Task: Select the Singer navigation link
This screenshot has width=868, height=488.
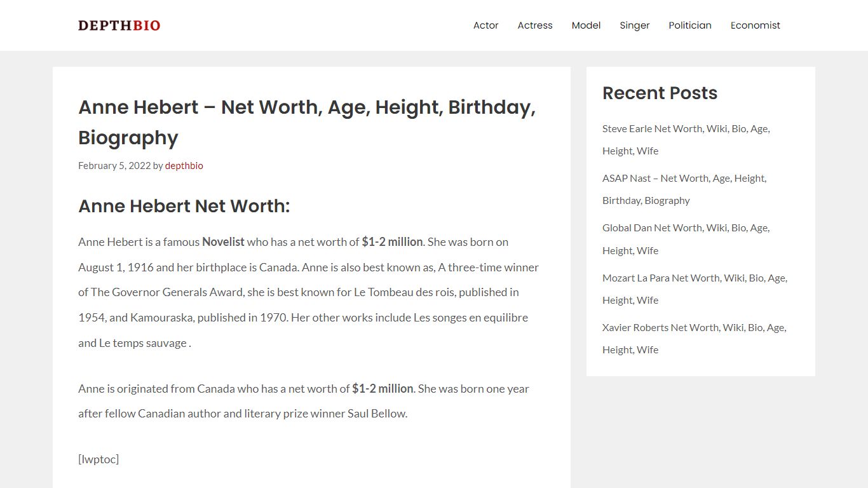Action: 635,25
